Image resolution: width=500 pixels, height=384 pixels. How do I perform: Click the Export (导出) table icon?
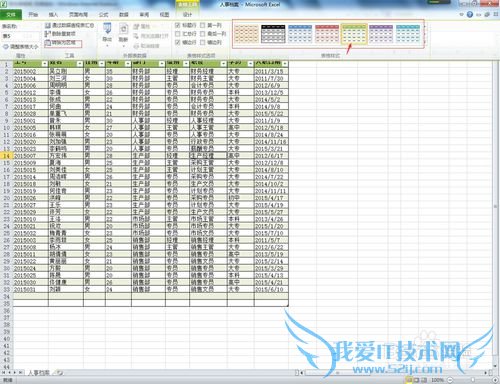pyautogui.click(x=107, y=29)
